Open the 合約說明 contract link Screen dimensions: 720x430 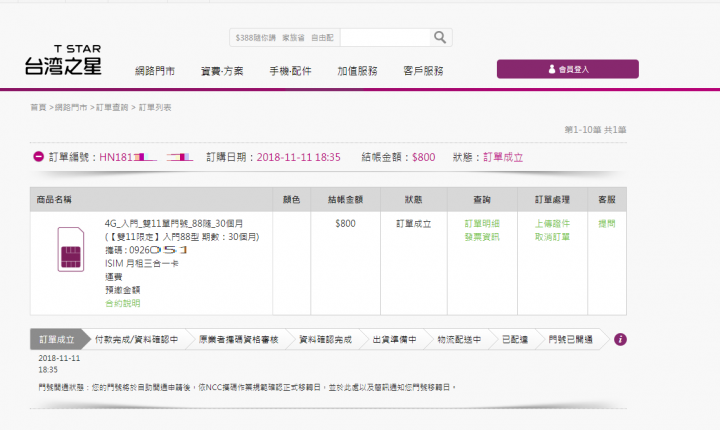[x=123, y=303]
